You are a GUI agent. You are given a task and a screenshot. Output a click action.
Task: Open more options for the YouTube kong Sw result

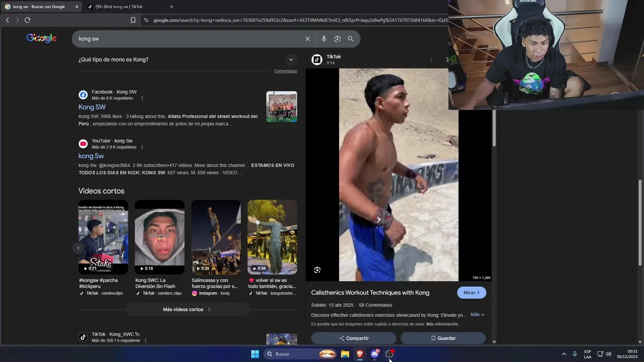(x=142, y=147)
